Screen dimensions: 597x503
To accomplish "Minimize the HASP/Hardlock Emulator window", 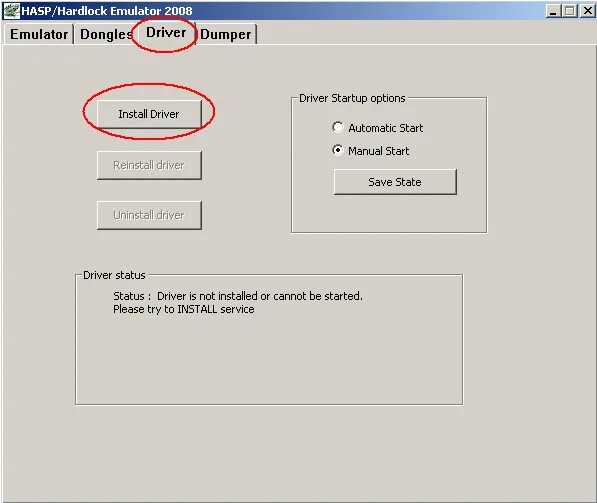I will pos(553,11).
